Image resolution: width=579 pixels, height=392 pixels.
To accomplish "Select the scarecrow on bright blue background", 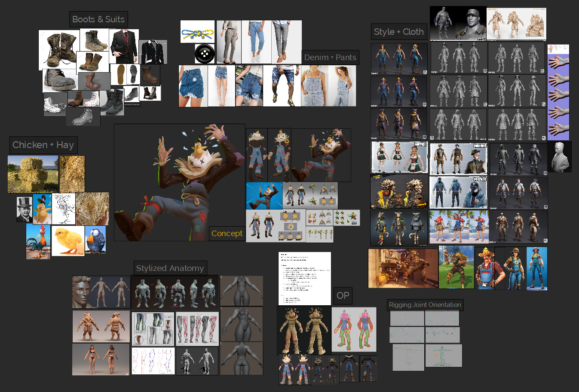I will click(264, 196).
